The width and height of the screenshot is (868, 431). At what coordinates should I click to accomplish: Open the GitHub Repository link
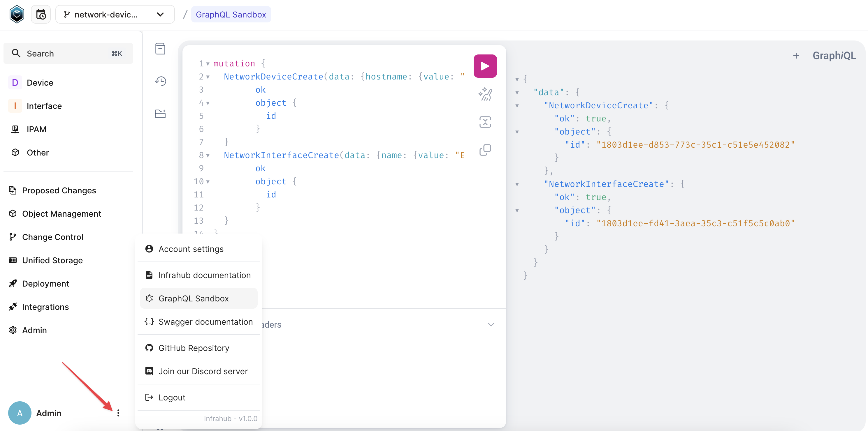coord(194,348)
